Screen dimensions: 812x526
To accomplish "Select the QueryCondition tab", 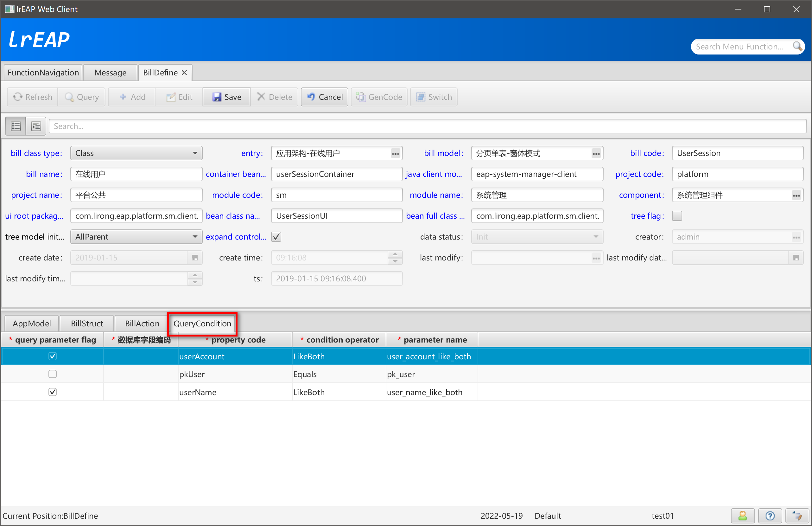I will click(x=202, y=324).
